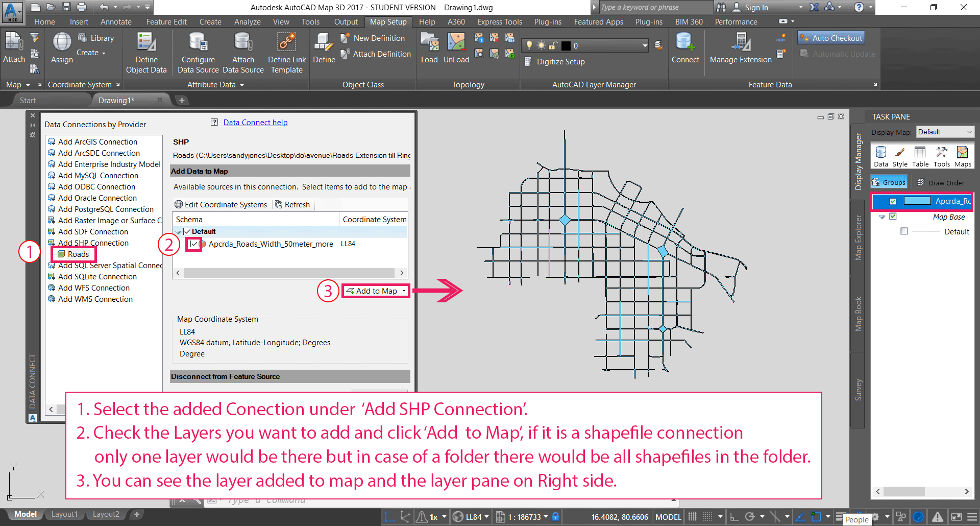This screenshot has width=980, height=526.
Task: Open Configure Data Source tool
Action: coord(198,43)
